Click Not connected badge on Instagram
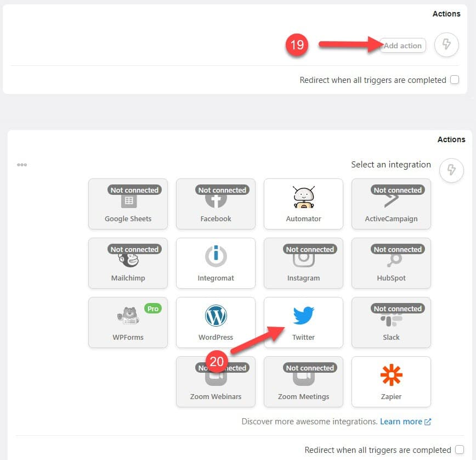 [310, 249]
